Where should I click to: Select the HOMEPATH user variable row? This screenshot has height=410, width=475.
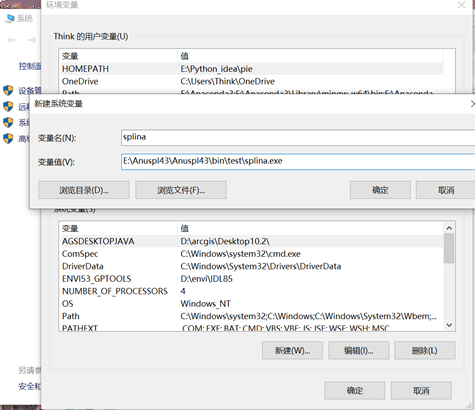[252, 69]
